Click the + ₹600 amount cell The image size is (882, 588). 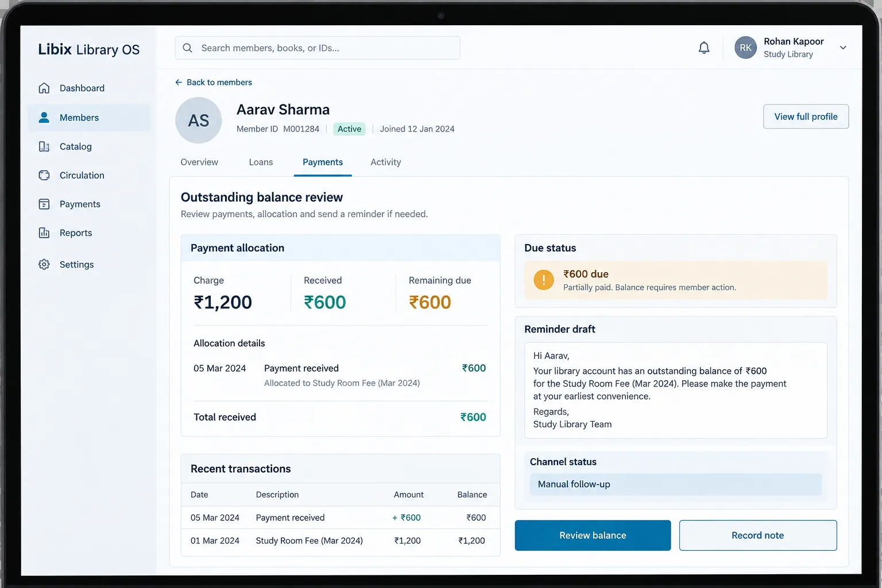(x=407, y=517)
